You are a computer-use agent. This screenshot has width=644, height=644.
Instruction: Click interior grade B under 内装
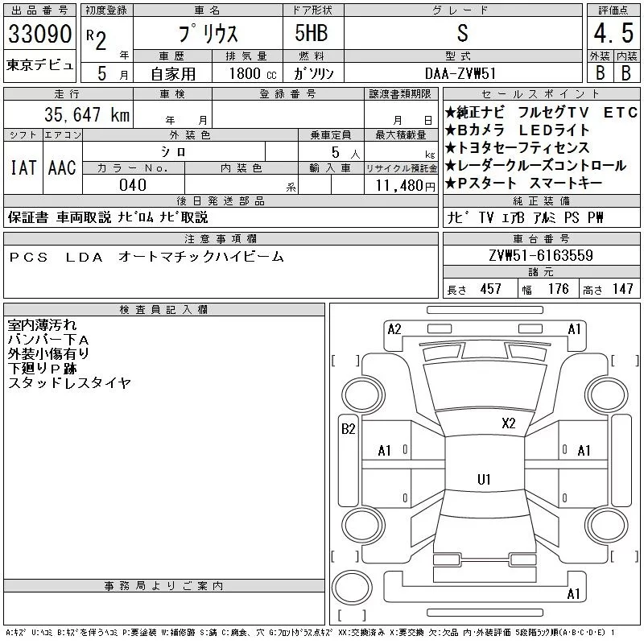pos(626,72)
